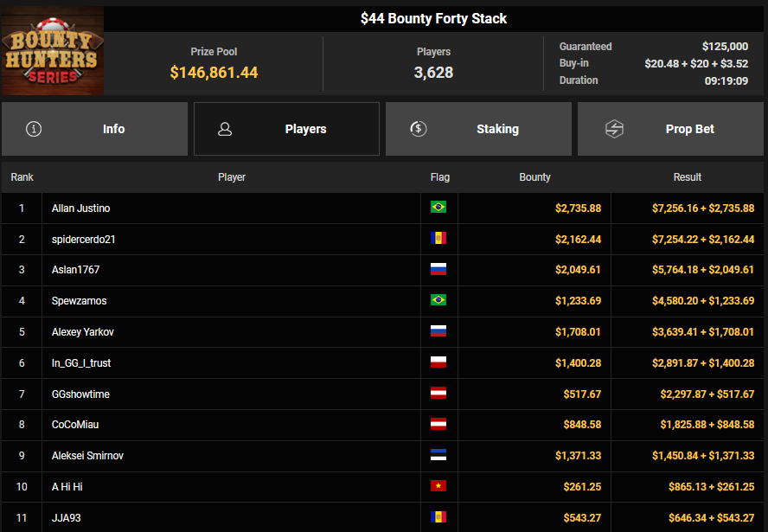Select player Spewzamos in the list
The image size is (768, 532).
click(x=80, y=301)
